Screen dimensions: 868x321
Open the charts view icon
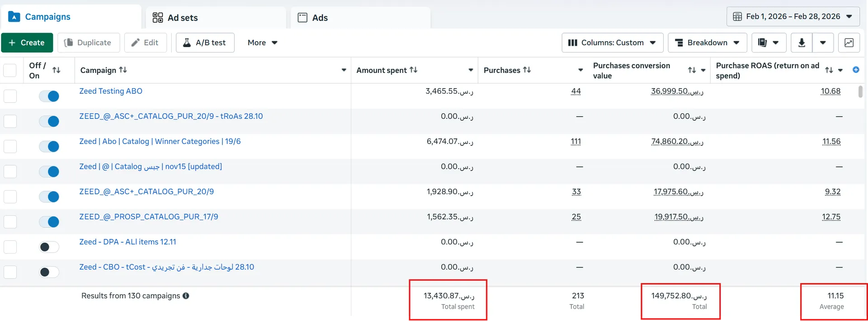tap(849, 43)
